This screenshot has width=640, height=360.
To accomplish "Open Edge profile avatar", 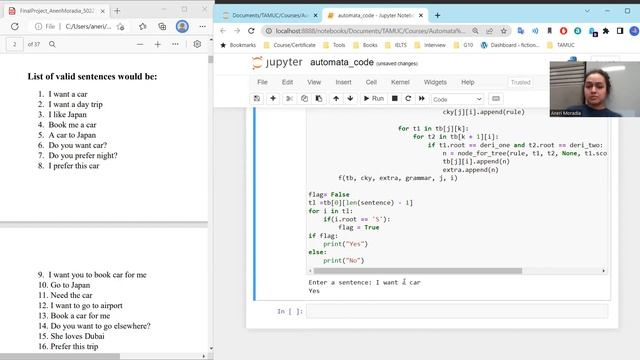I will tap(182, 27).
